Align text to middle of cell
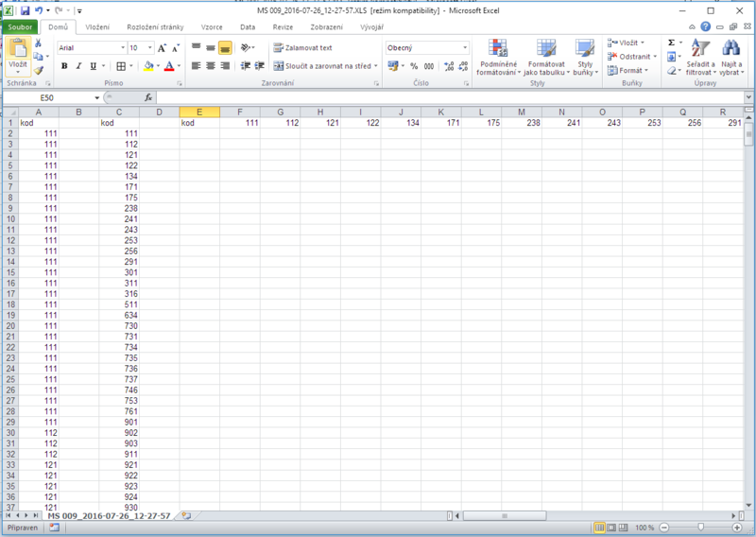This screenshot has height=537, width=756. point(210,47)
